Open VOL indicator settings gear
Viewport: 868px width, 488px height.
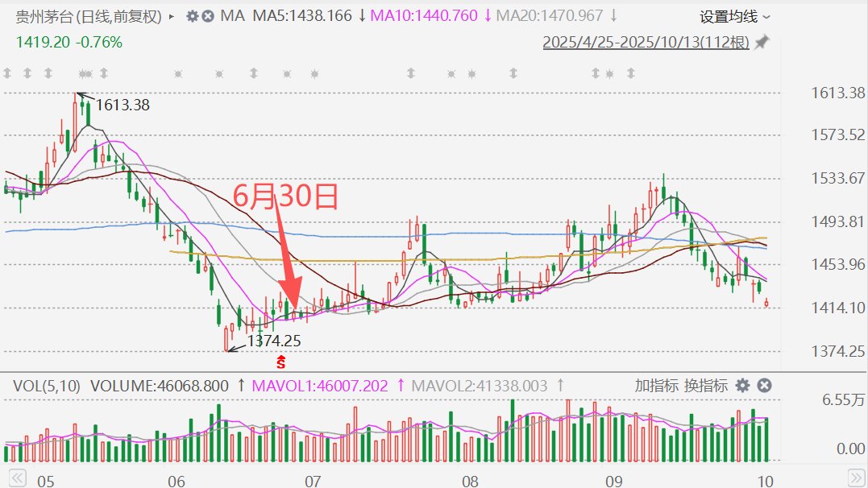[742, 386]
